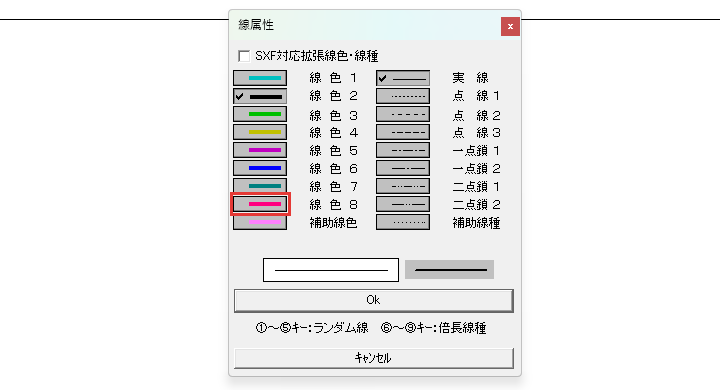Click the Ok button
720x390 pixels.
pos(373,300)
